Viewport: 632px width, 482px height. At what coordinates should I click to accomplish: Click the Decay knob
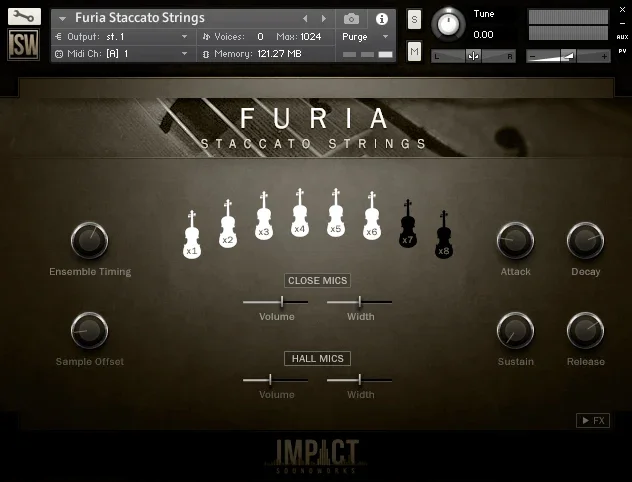point(586,241)
